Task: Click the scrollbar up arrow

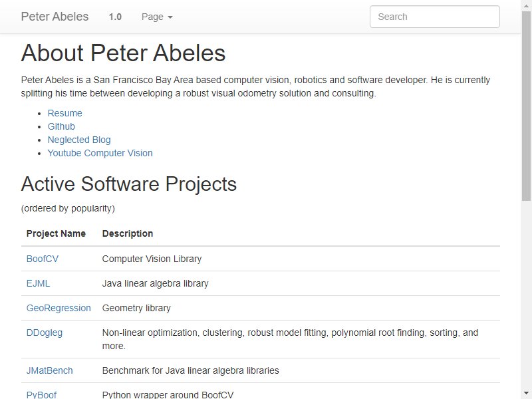Action: [x=526, y=4]
